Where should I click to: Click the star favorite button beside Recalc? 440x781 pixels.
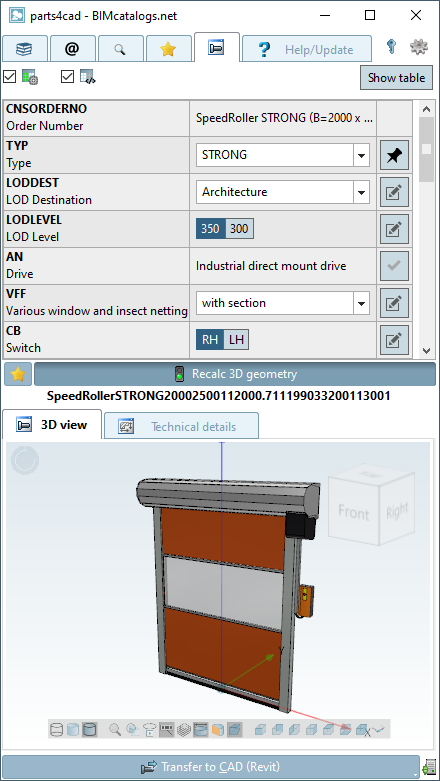click(x=18, y=374)
